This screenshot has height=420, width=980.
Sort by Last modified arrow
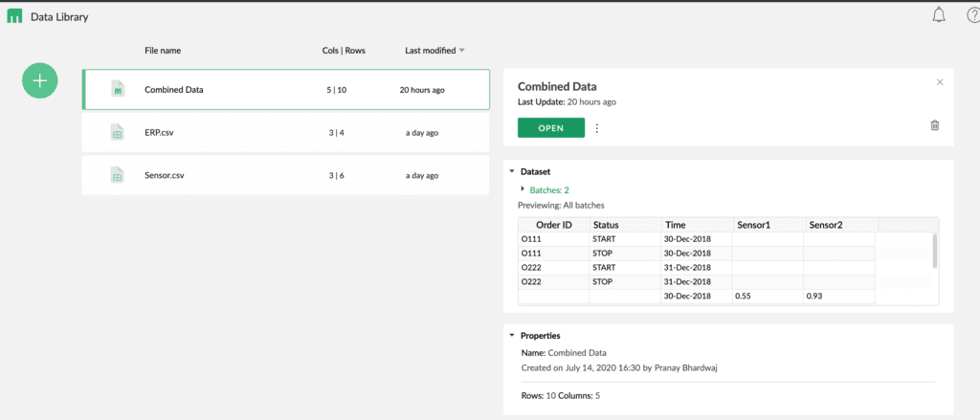coord(462,51)
